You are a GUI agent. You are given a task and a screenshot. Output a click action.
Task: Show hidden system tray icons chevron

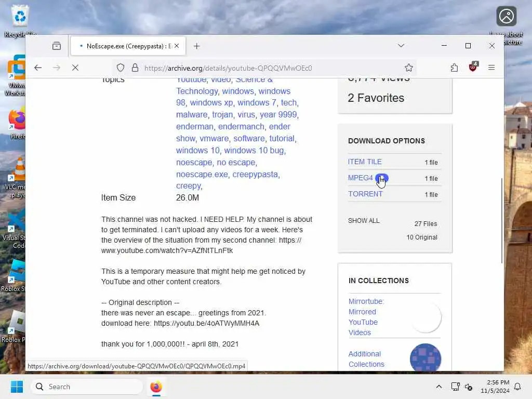[x=438, y=387]
